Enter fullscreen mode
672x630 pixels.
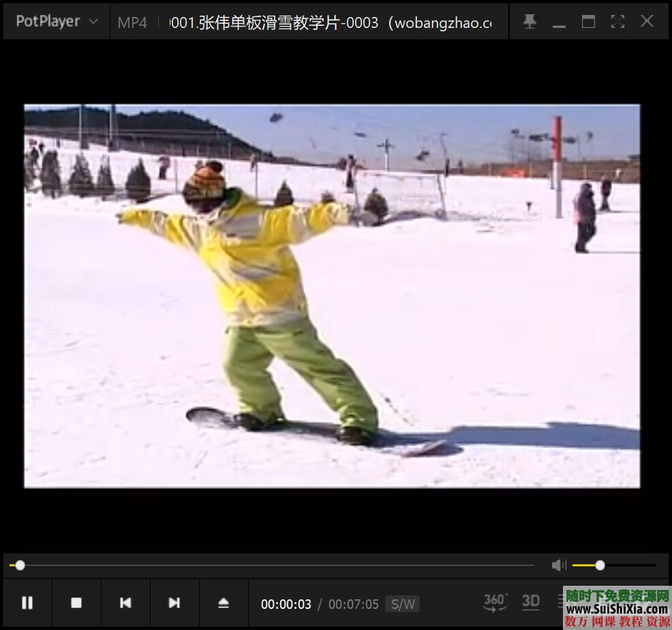(617, 22)
